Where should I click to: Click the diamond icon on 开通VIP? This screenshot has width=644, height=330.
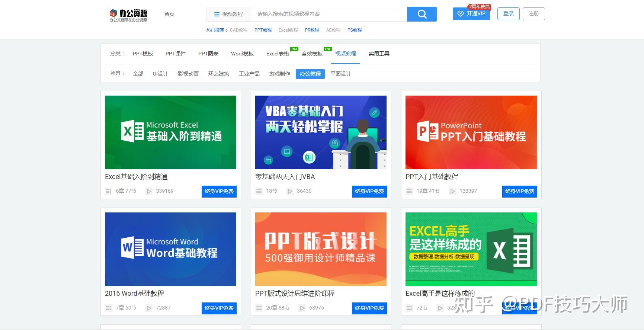point(461,14)
